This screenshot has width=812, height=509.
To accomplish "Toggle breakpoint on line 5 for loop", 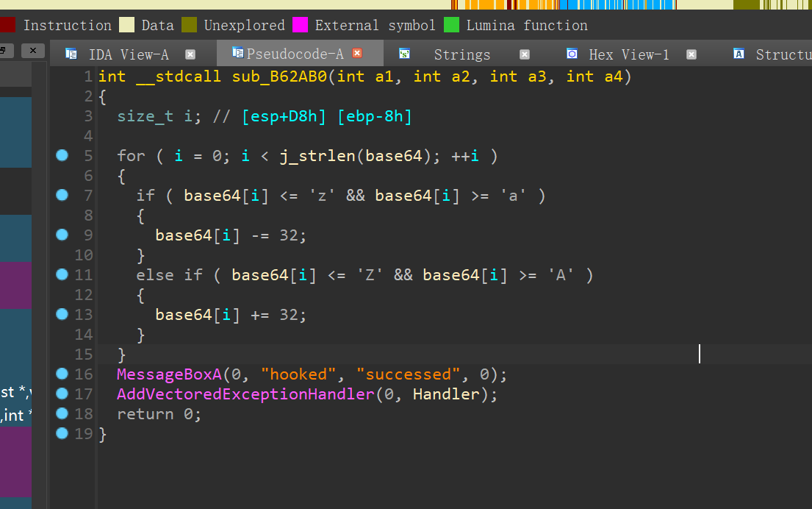I will 62,155.
